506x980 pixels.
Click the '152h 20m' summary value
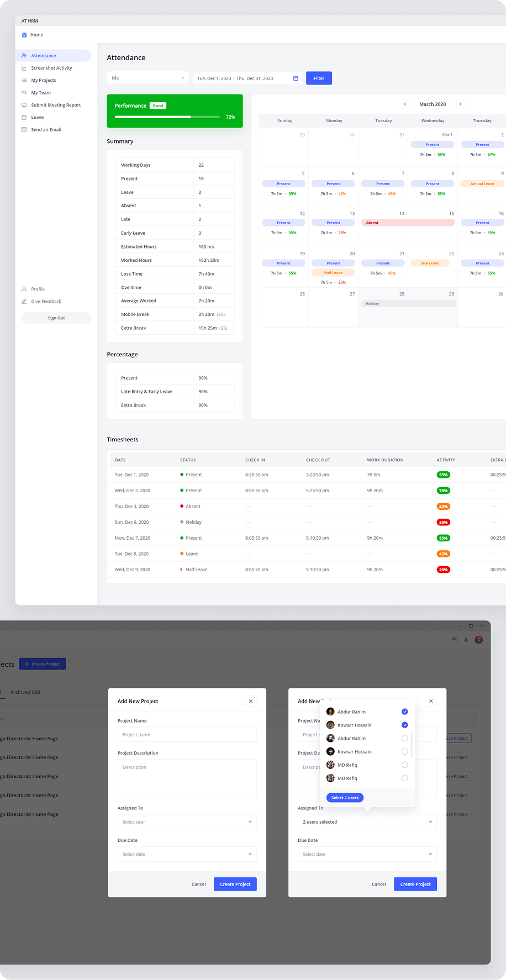coord(209,260)
